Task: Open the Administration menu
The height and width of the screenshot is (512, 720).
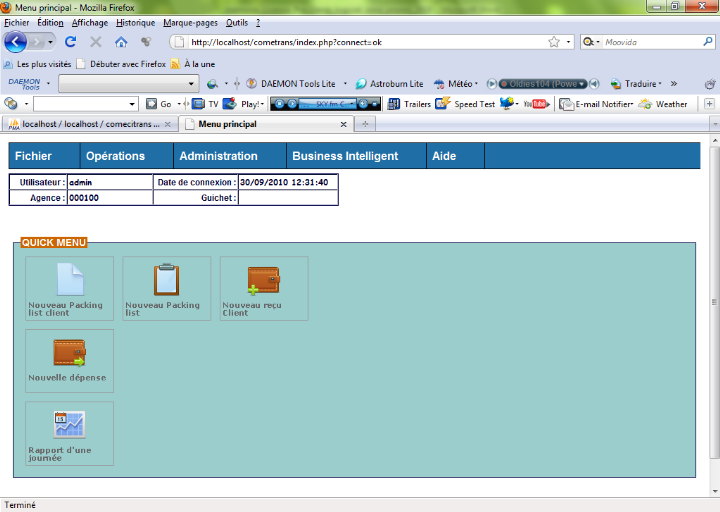Action: pyautogui.click(x=230, y=156)
